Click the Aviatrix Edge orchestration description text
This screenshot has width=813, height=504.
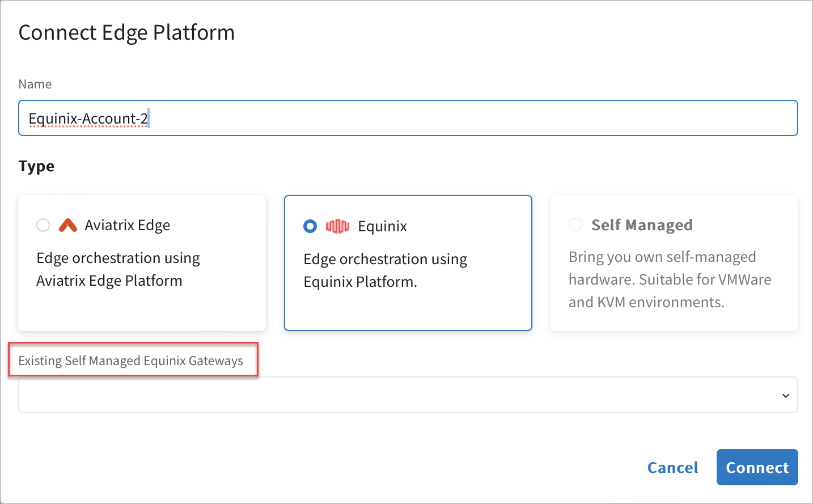[x=118, y=269]
